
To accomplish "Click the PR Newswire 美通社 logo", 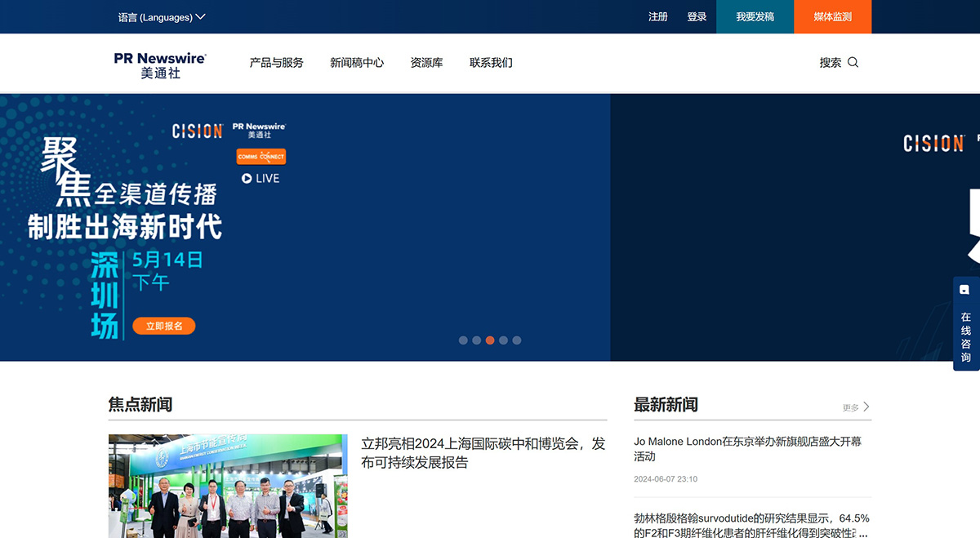I will tap(159, 63).
